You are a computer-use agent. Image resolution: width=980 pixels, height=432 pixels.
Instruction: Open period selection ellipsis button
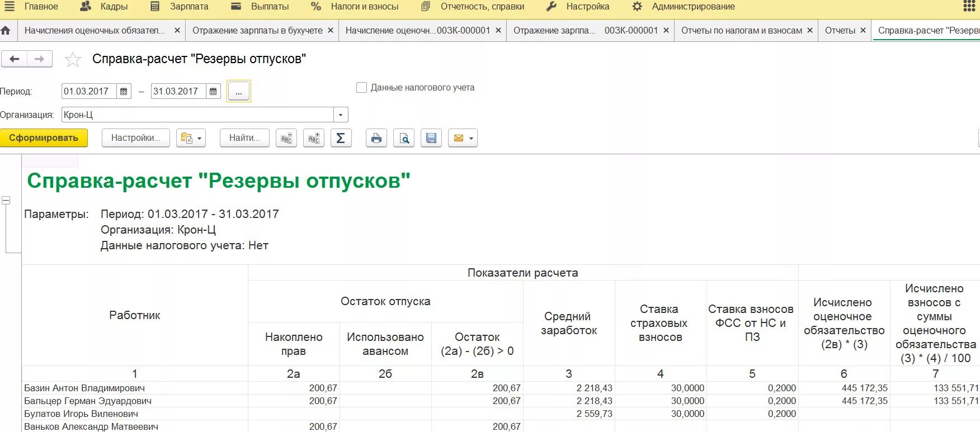pyautogui.click(x=239, y=92)
